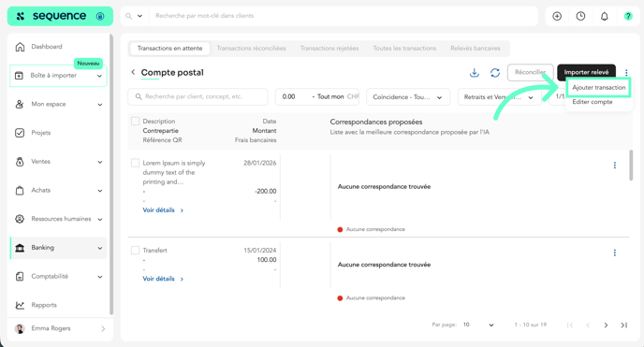Switch to Toutes les transactions tab
The image size is (644, 347).
(404, 48)
